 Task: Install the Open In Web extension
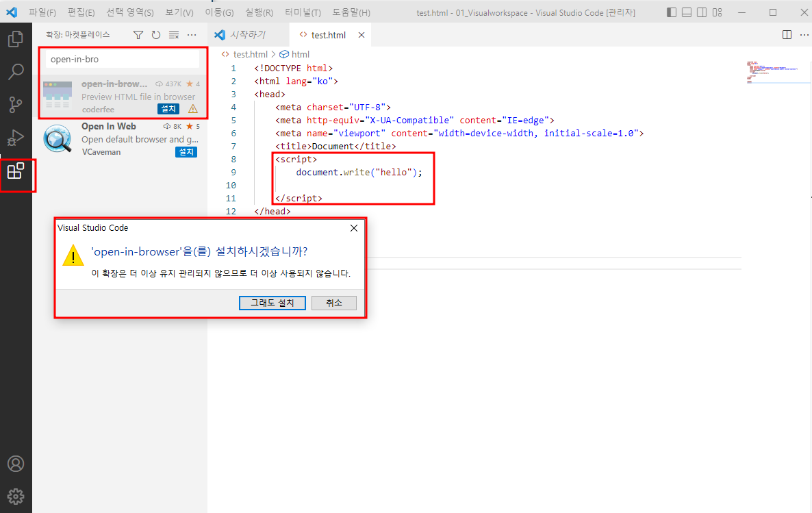tap(186, 152)
